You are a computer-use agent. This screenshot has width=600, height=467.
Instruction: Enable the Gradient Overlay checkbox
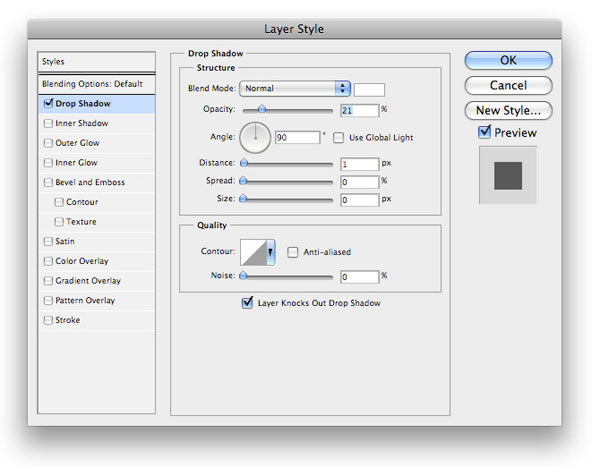pyautogui.click(x=48, y=281)
